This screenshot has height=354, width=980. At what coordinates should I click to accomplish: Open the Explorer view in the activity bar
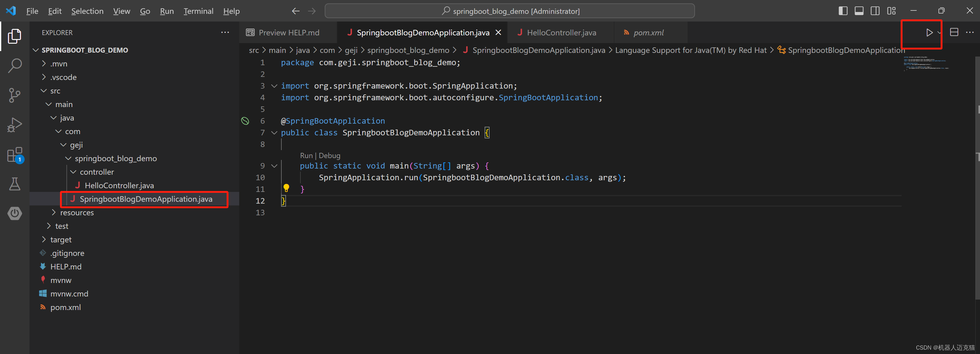pyautogui.click(x=14, y=36)
